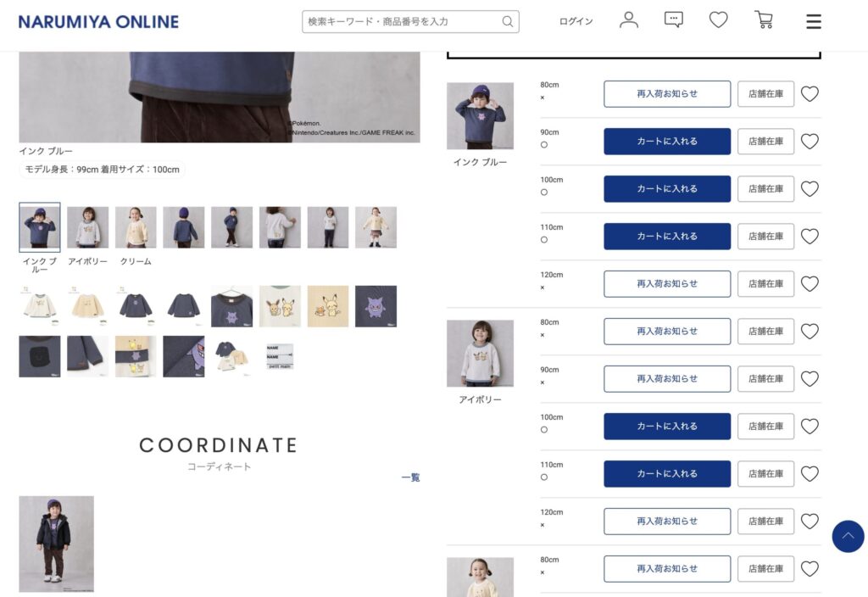Add Ivory 110cm to cart

(667, 473)
